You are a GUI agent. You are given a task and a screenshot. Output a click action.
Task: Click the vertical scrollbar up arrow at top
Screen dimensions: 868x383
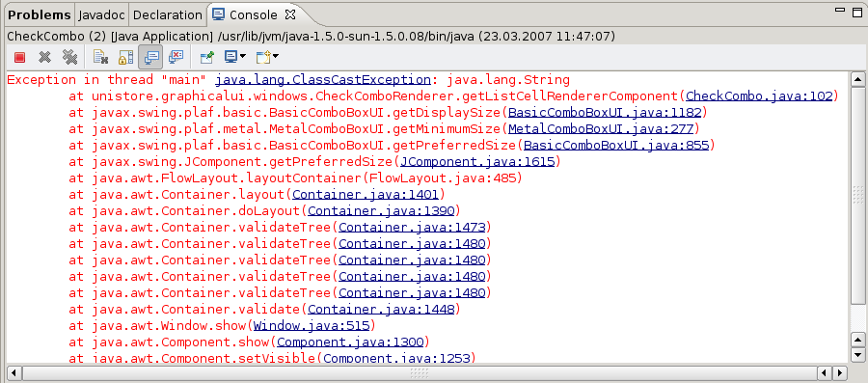[x=858, y=80]
